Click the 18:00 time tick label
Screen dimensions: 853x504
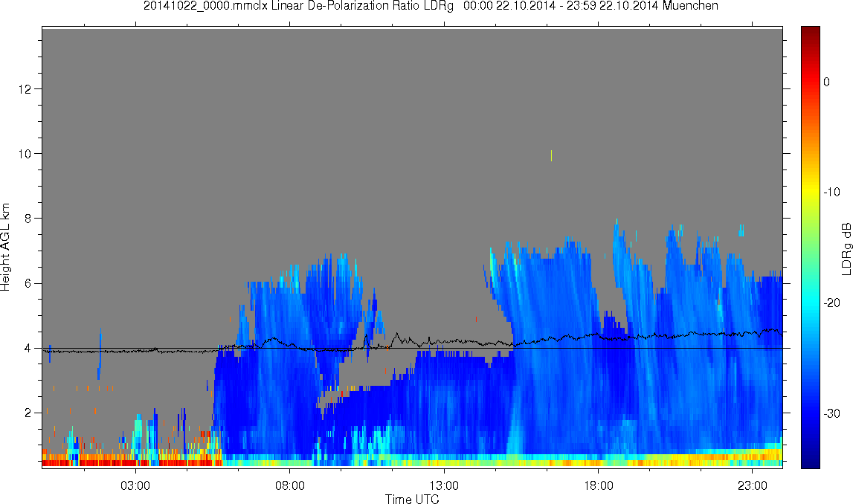click(x=599, y=485)
